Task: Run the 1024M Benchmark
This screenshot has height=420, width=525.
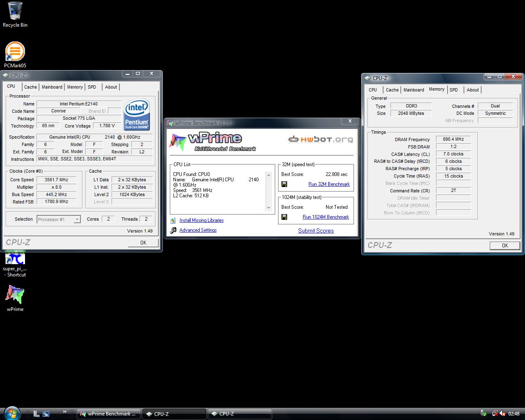Action: 326,217
